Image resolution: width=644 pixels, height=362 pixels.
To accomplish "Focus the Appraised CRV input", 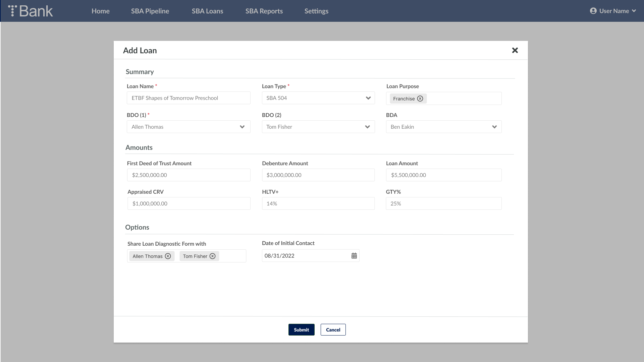I will tap(189, 203).
